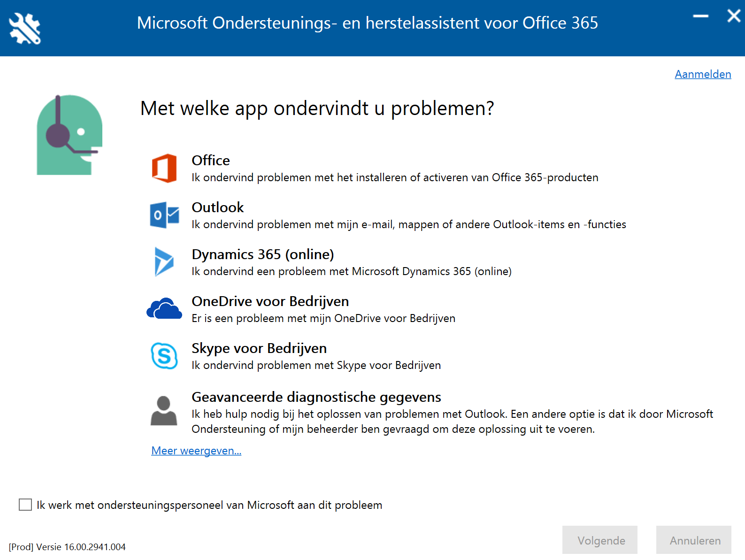The image size is (745, 560).
Task: Expand more options via 'Meer weergeven...'
Action: coord(196,451)
